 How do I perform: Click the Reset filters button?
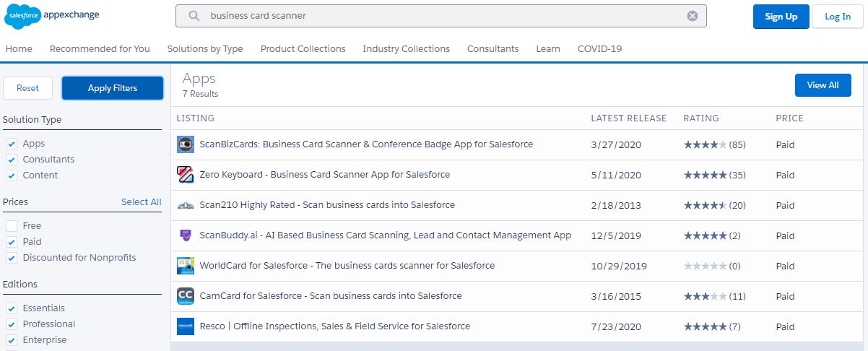click(x=27, y=88)
